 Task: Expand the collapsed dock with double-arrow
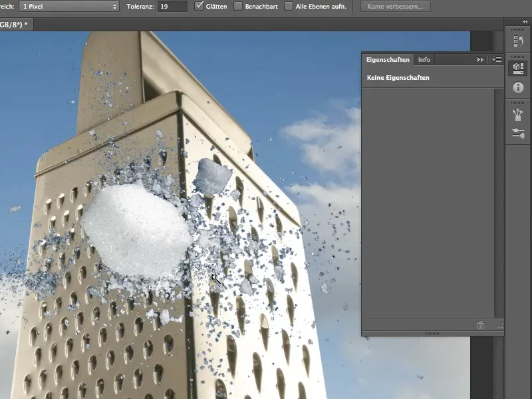[525, 22]
